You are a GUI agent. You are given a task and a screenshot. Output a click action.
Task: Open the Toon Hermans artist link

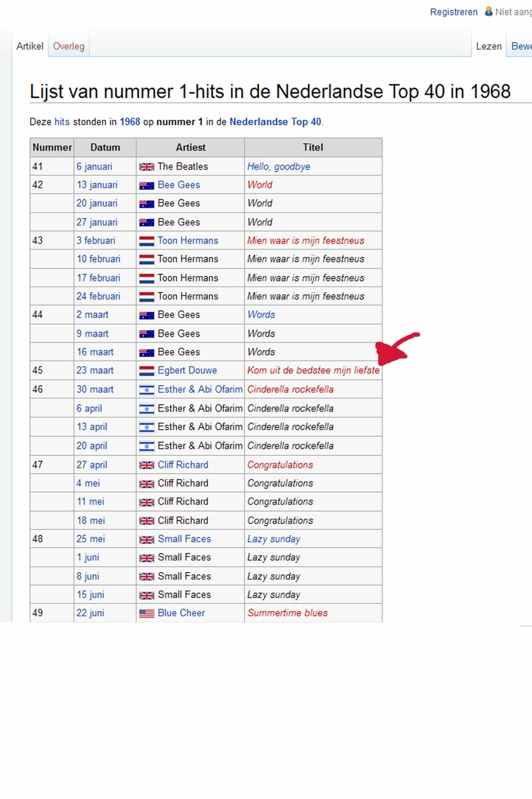point(188,241)
